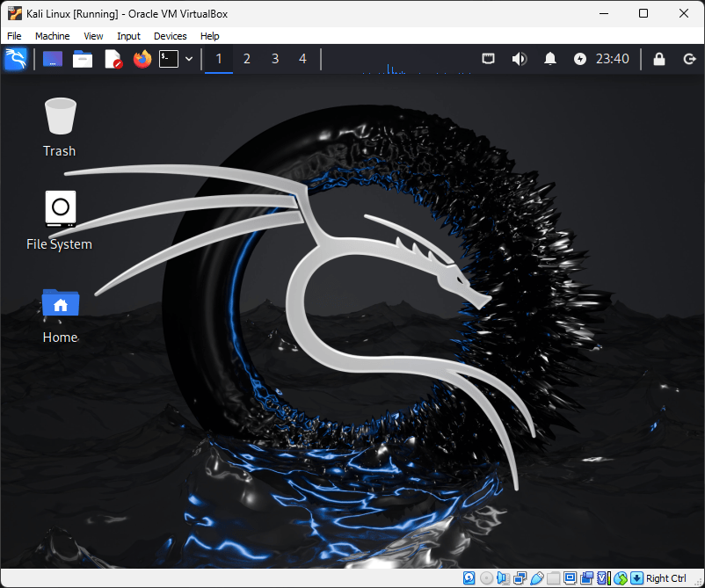
Task: Open the terminal launcher dropdown arrow
Action: coord(188,59)
